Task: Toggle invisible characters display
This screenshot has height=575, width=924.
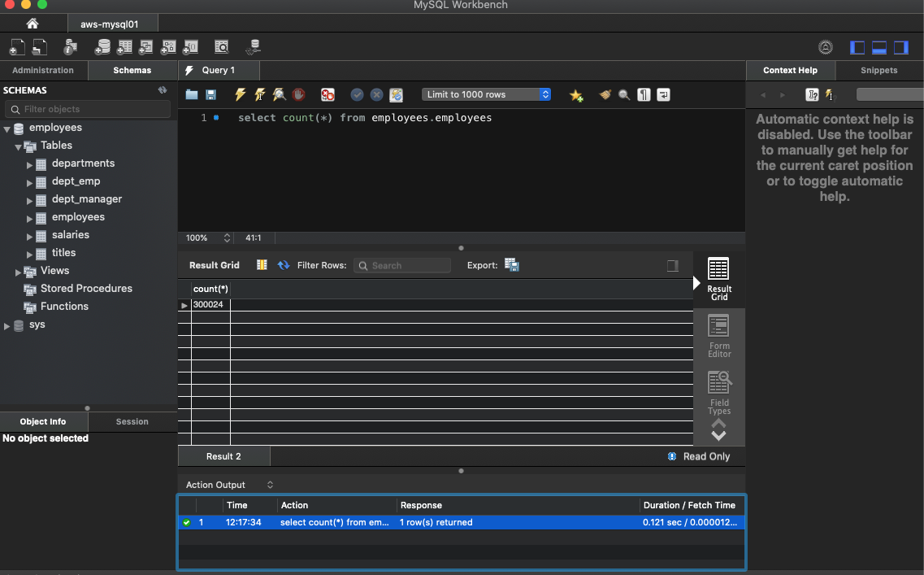Action: pyautogui.click(x=644, y=95)
